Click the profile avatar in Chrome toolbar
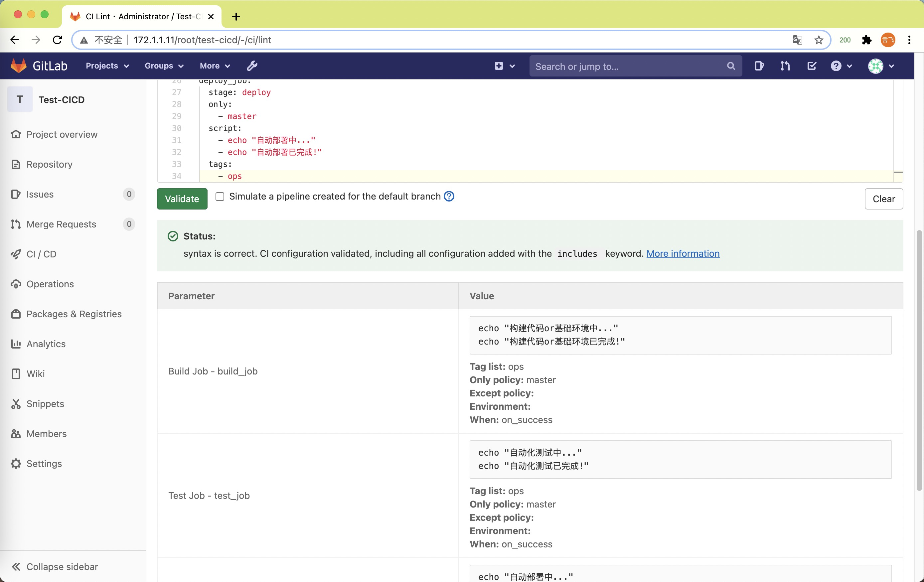Image resolution: width=924 pixels, height=582 pixels. tap(888, 40)
